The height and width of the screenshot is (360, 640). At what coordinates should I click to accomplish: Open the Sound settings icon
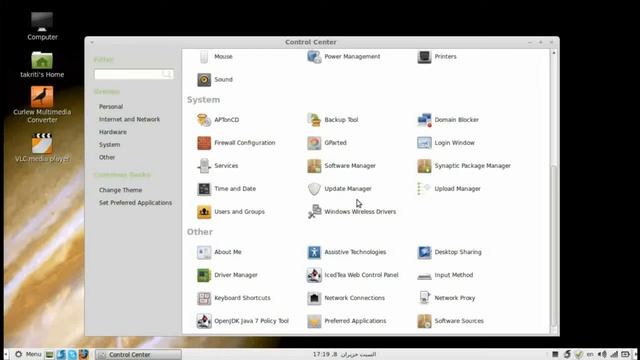204,80
